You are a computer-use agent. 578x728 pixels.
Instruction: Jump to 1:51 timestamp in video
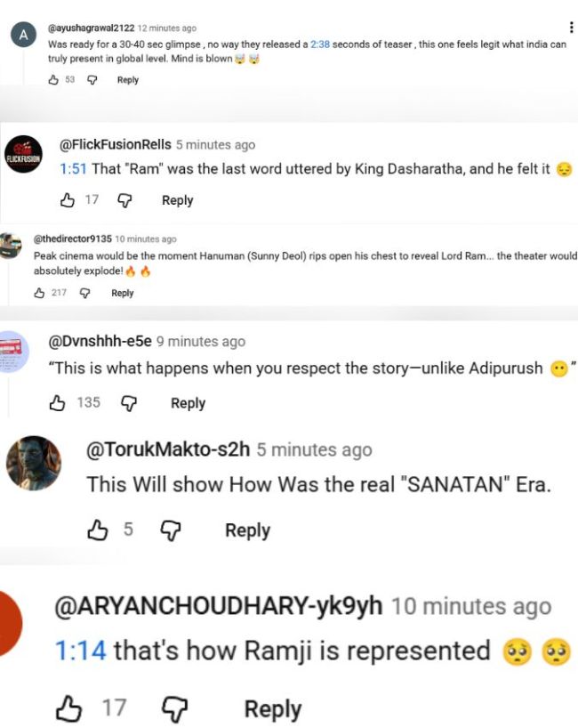tap(72, 169)
